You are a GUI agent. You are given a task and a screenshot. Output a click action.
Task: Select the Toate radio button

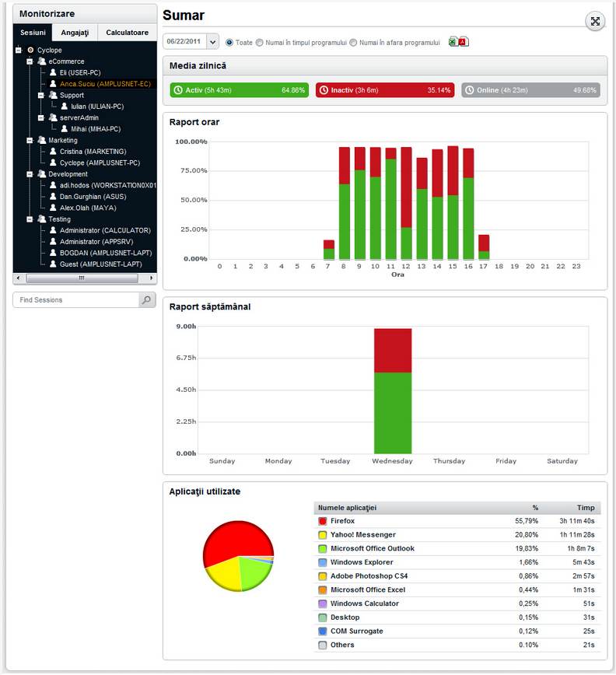click(x=229, y=43)
